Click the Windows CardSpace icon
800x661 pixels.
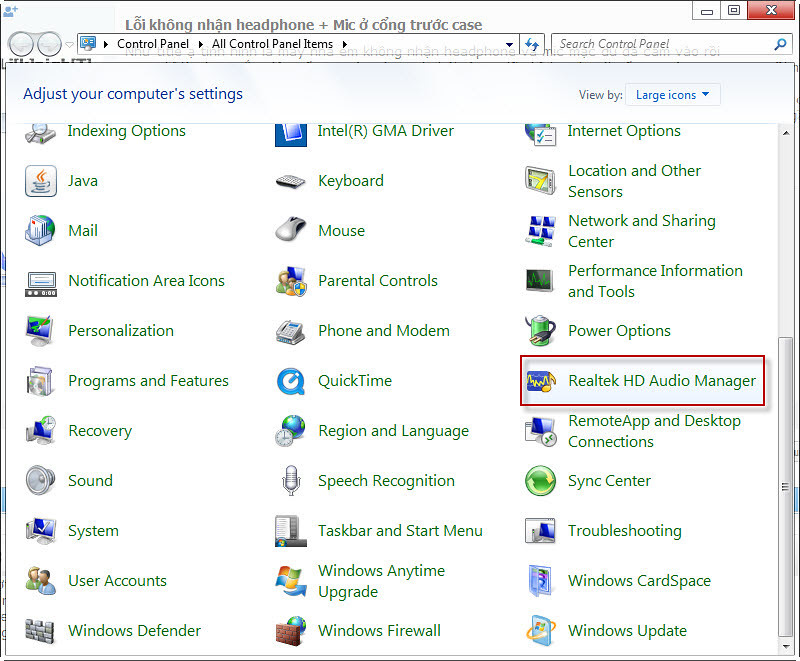click(x=541, y=581)
